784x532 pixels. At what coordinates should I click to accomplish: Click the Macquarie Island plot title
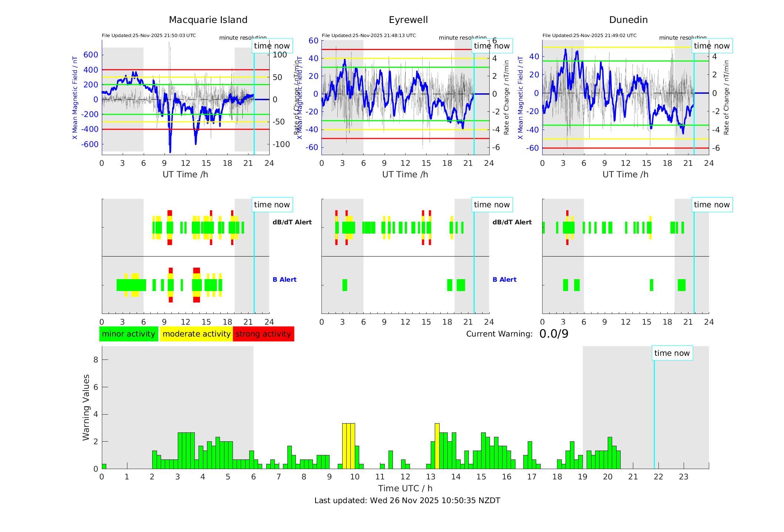pyautogui.click(x=208, y=20)
